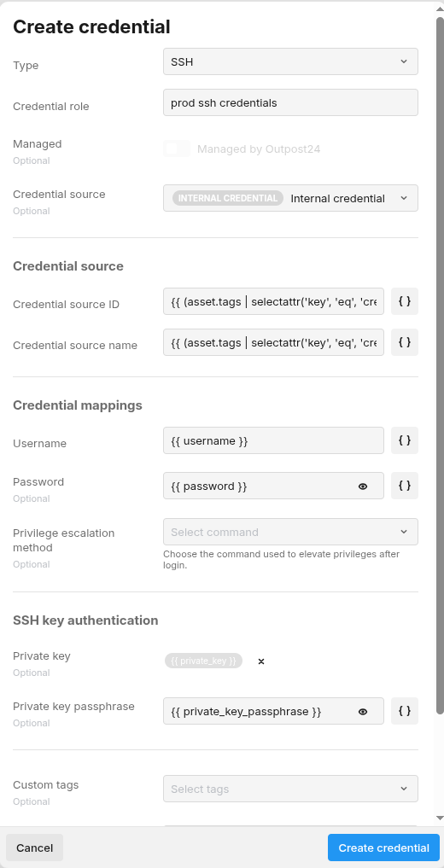Click the Create credential button
This screenshot has width=444, height=868.
tap(383, 848)
